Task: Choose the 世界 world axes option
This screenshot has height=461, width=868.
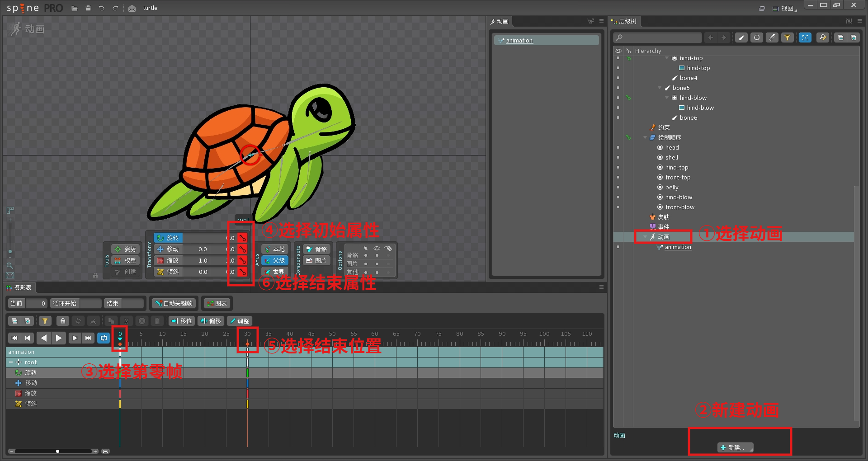Action: coord(274,272)
